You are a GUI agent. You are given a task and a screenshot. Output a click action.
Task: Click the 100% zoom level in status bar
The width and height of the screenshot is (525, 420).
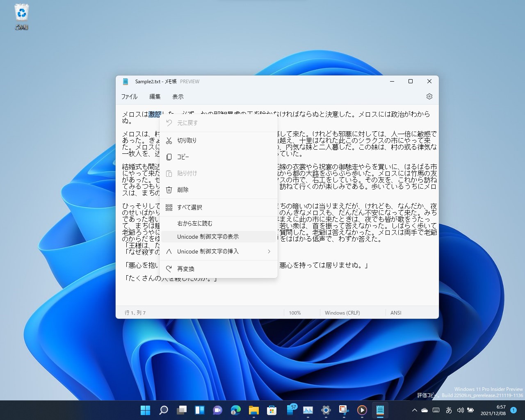click(295, 313)
